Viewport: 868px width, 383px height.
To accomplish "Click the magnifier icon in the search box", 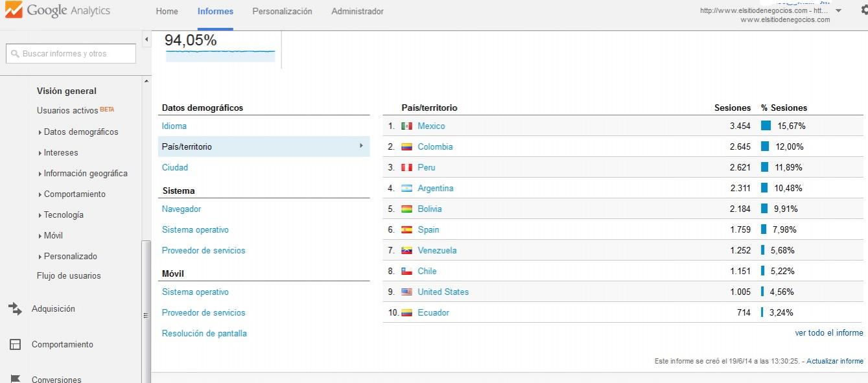I will [16, 54].
